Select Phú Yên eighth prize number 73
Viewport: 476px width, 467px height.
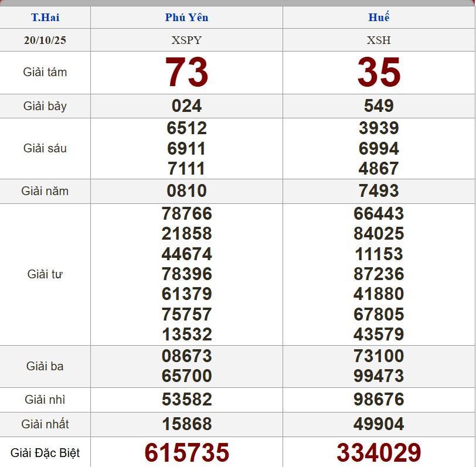(x=186, y=73)
